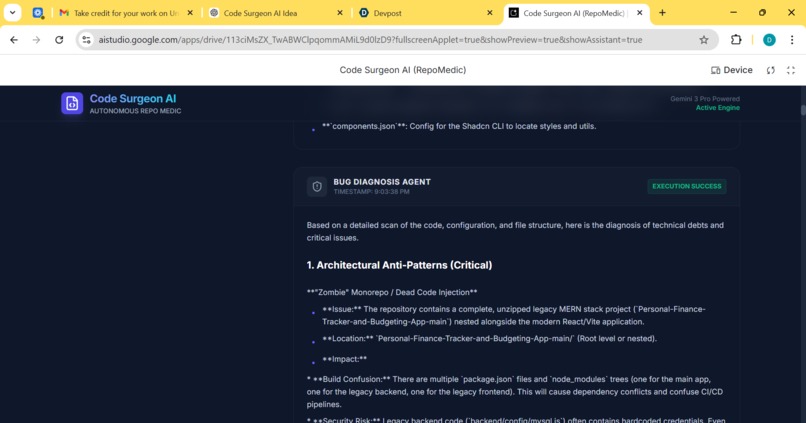Click the 'EXECUTION SUCCESS' status badge
The width and height of the screenshot is (806, 423).
(687, 186)
